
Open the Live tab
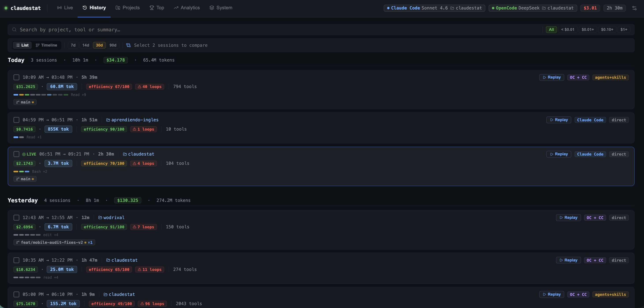[65, 8]
